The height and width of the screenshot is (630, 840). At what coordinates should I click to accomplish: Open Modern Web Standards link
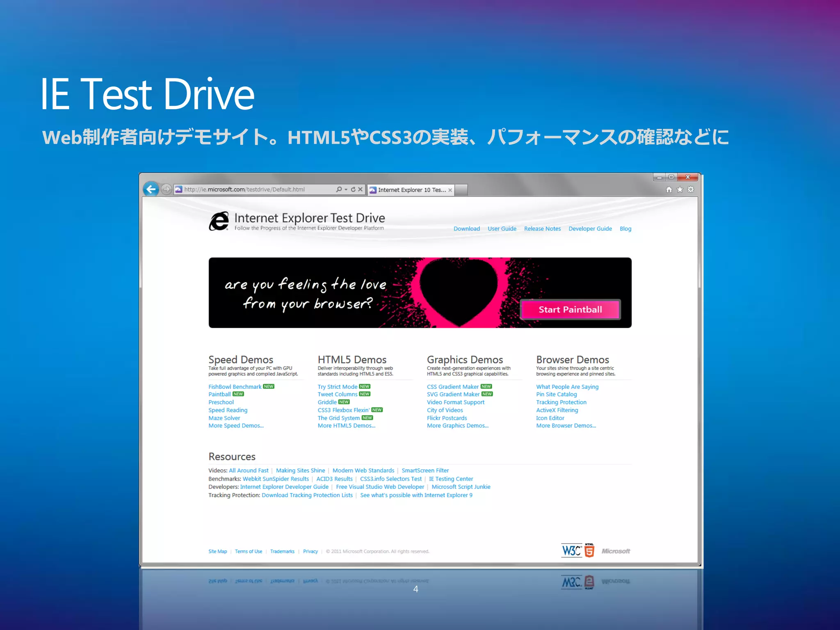363,470
